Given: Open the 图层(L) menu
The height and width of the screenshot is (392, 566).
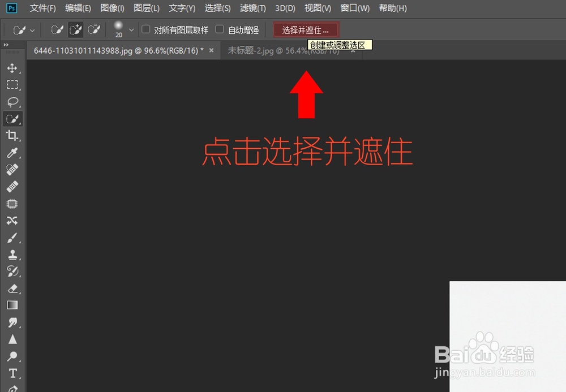Looking at the screenshot, I should [x=147, y=8].
